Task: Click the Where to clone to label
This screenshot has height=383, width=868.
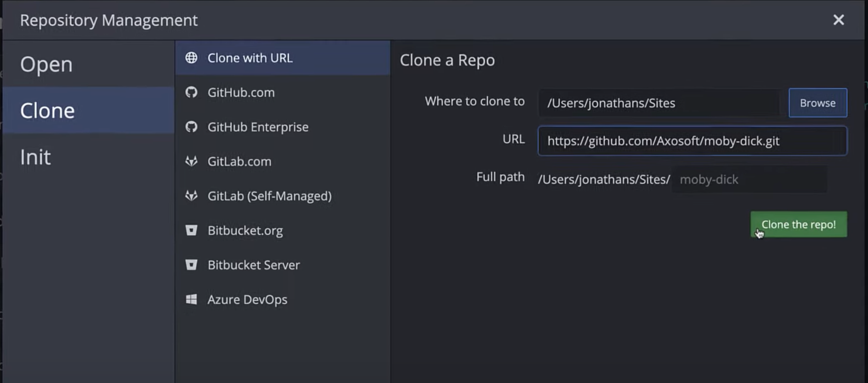Action: click(x=474, y=101)
